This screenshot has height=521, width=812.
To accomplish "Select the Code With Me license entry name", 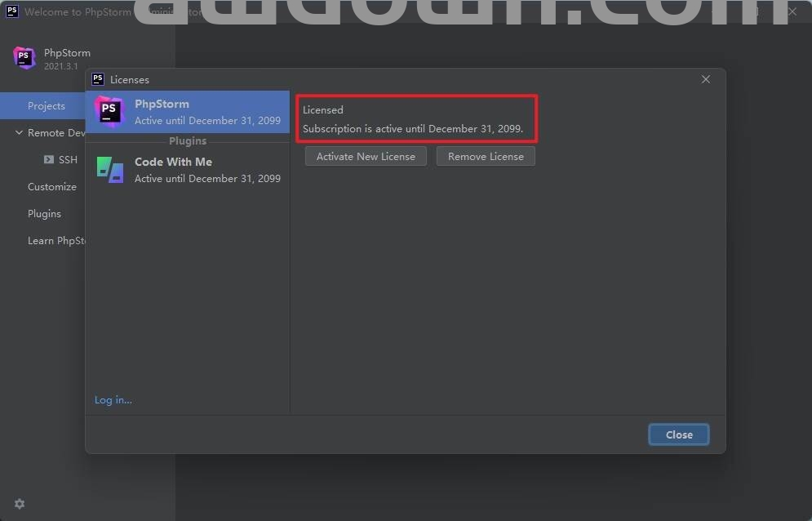I will [x=173, y=162].
